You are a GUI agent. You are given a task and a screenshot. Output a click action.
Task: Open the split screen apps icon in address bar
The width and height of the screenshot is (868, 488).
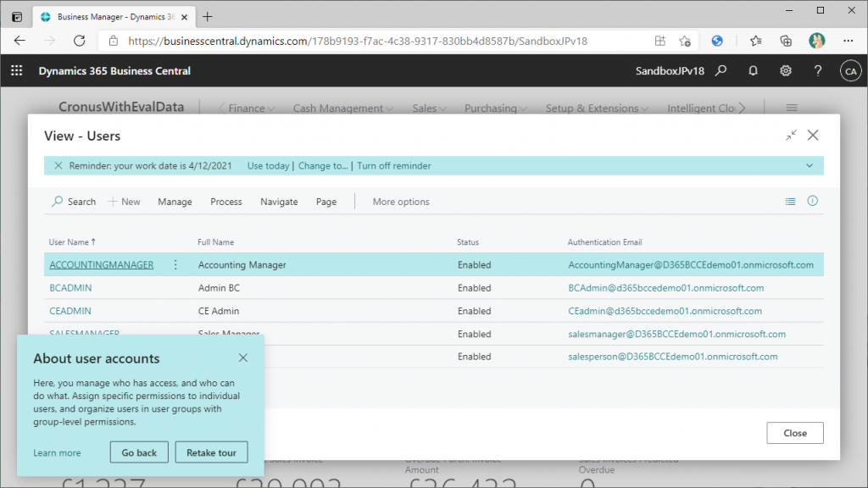[659, 41]
